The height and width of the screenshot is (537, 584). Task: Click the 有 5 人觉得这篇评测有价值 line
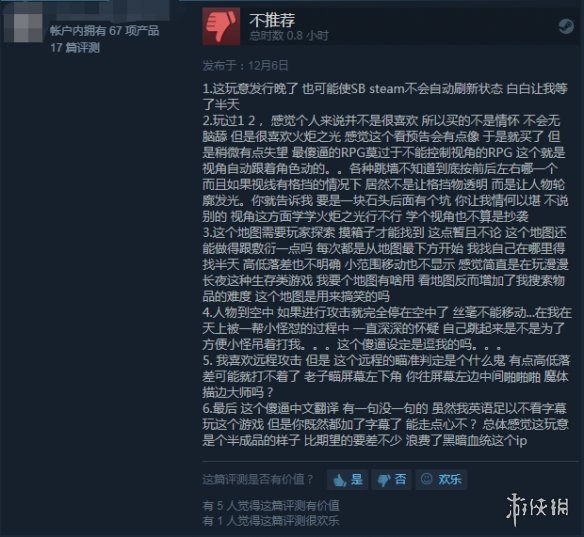[x=271, y=505]
